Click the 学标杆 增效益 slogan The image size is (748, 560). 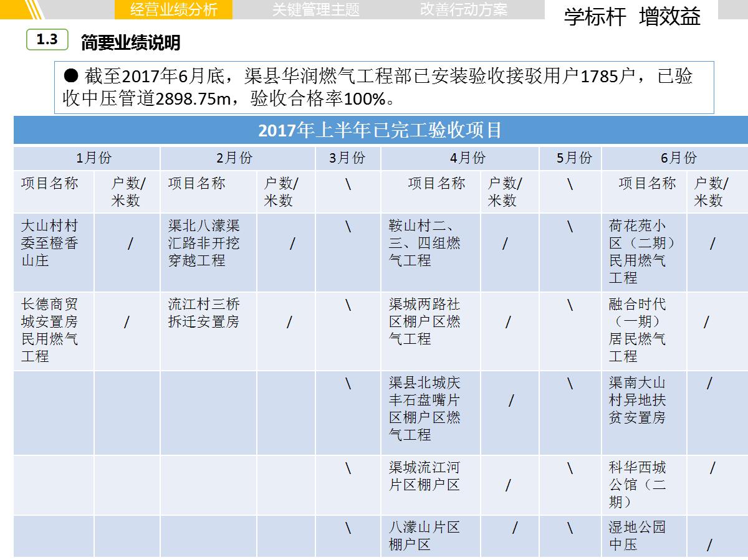(631, 17)
